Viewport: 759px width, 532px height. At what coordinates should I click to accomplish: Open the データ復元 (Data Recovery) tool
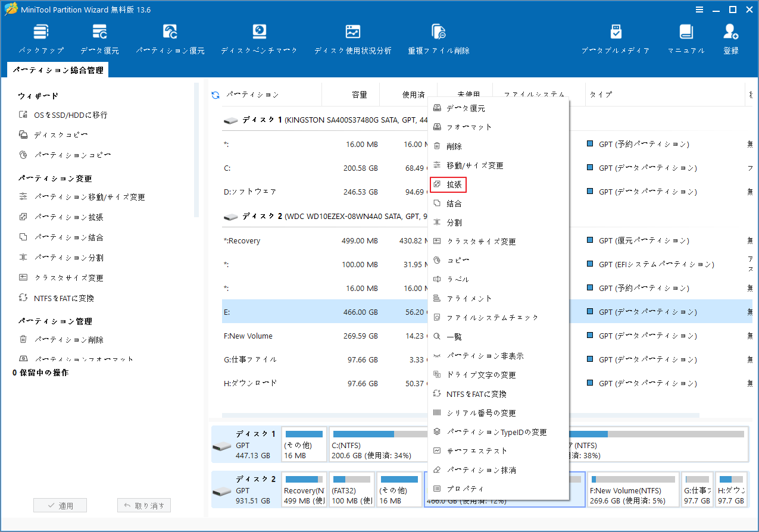pos(99,37)
